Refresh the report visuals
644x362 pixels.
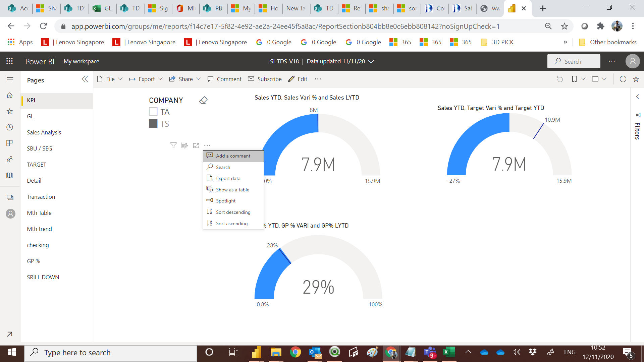(x=623, y=79)
